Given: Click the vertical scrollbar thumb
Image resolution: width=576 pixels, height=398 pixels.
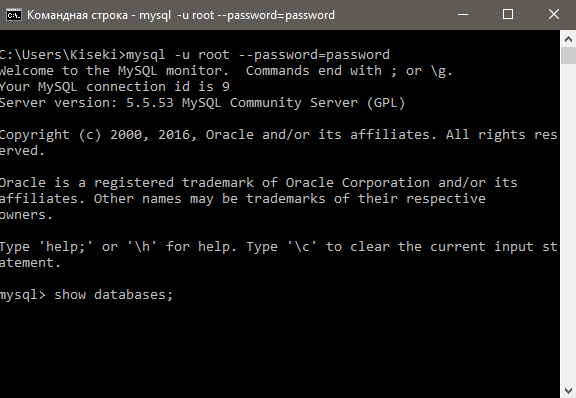Looking at the screenshot, I should tap(568, 56).
